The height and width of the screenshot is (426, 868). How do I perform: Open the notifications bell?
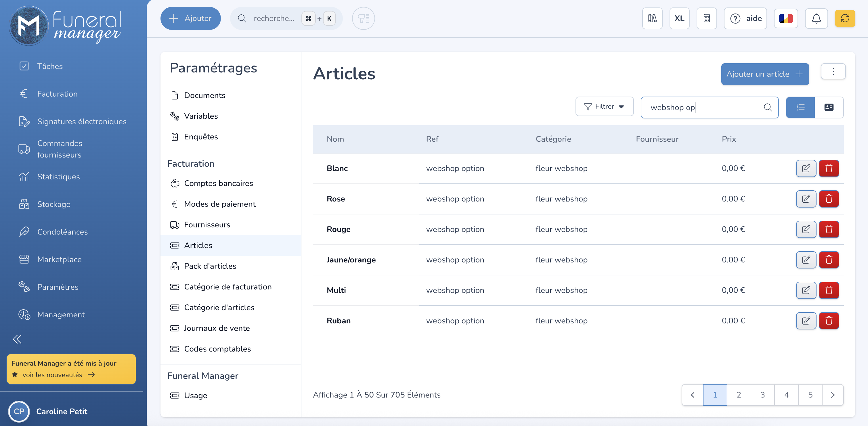(816, 18)
